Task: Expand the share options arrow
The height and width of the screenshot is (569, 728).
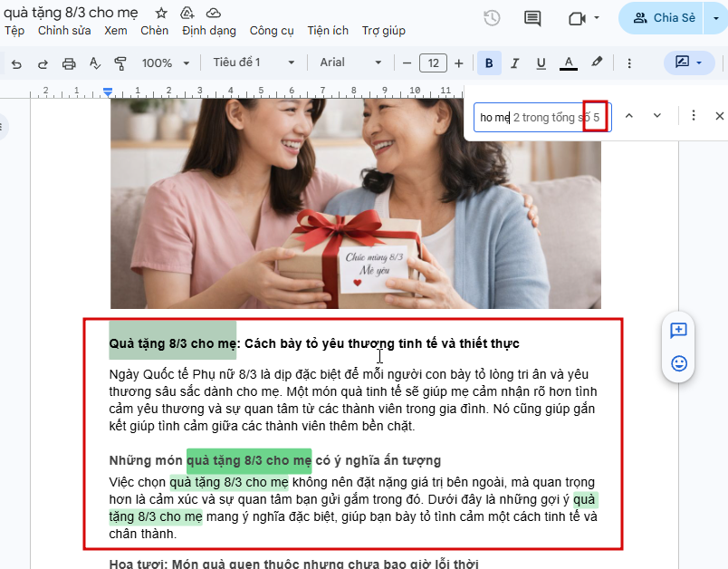Action: (x=716, y=18)
